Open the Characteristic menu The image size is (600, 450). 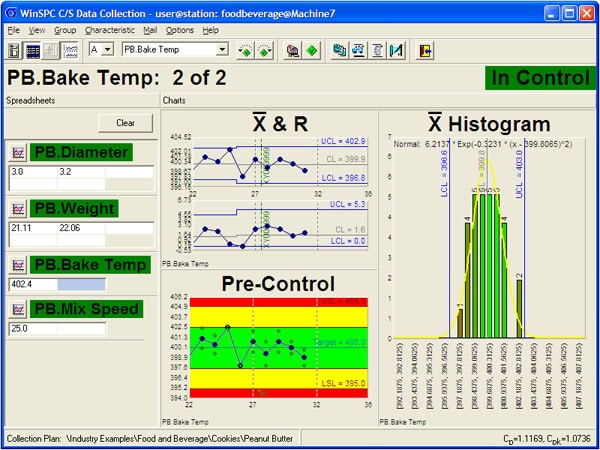pos(109,30)
